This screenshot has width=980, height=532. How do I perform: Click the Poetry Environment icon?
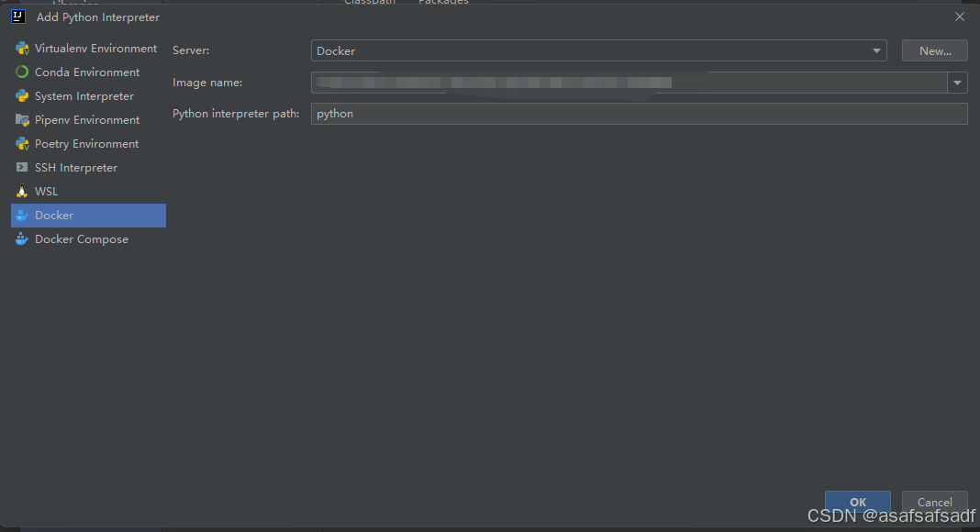[22, 144]
